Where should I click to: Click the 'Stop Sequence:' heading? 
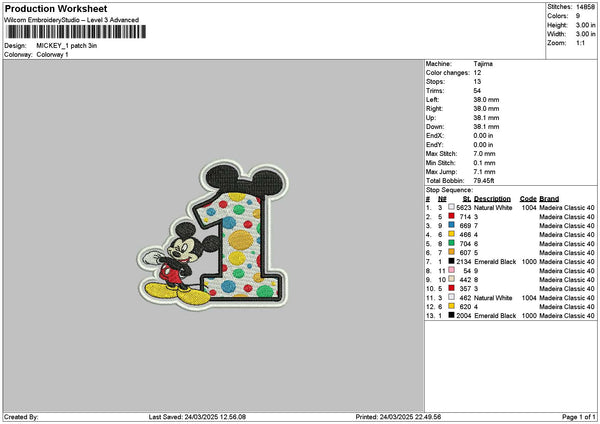[x=449, y=190]
